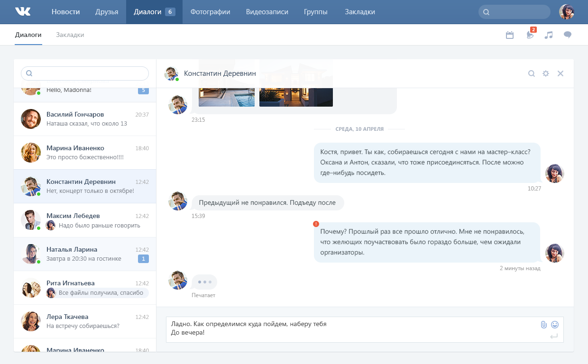588x364 pixels.
Task: Click the top bar search field
Action: tap(514, 12)
